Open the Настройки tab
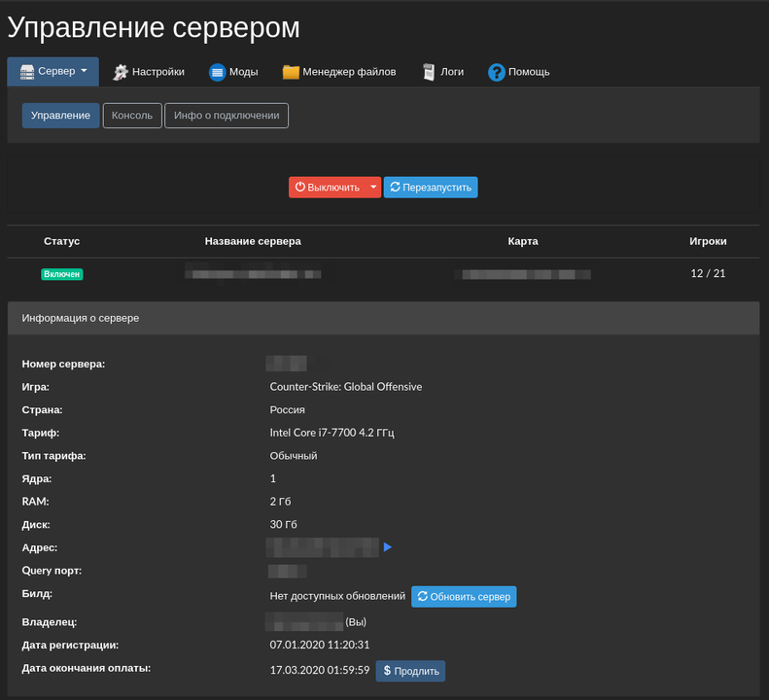Image resolution: width=769 pixels, height=700 pixels. 149,72
